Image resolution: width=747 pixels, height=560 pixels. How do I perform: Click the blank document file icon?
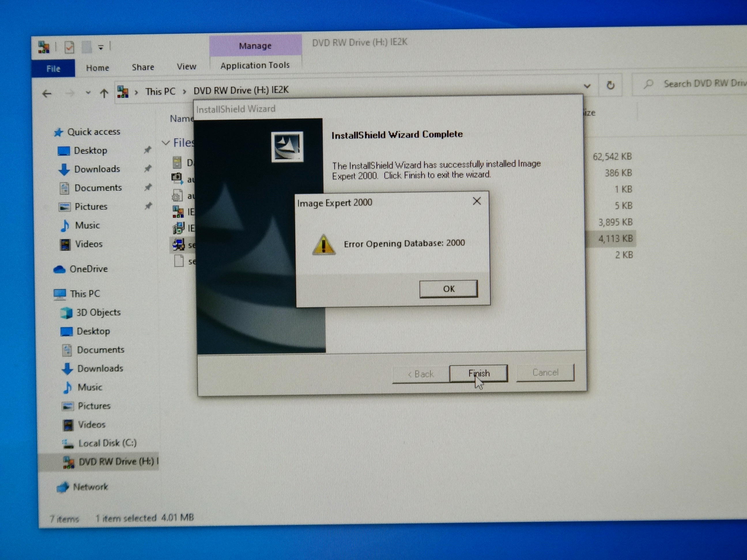coord(179,261)
